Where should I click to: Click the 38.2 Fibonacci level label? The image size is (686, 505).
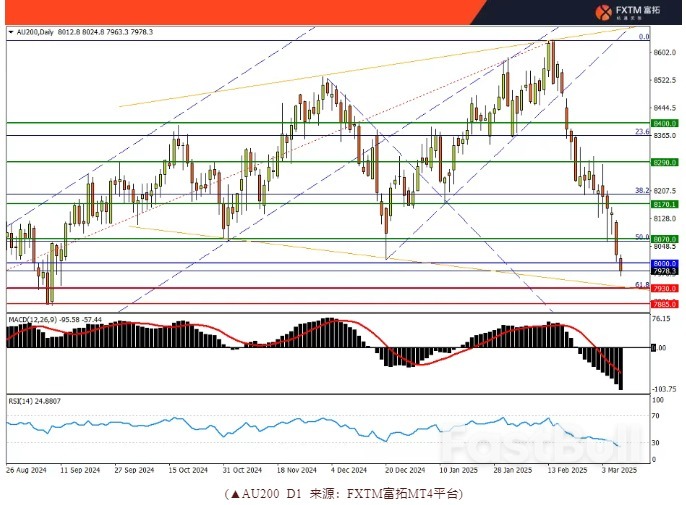point(614,190)
